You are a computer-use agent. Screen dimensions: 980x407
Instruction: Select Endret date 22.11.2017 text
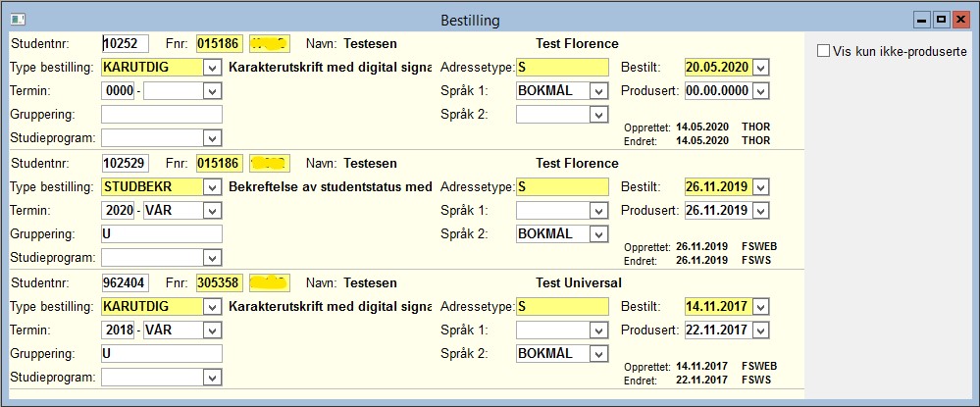702,381
